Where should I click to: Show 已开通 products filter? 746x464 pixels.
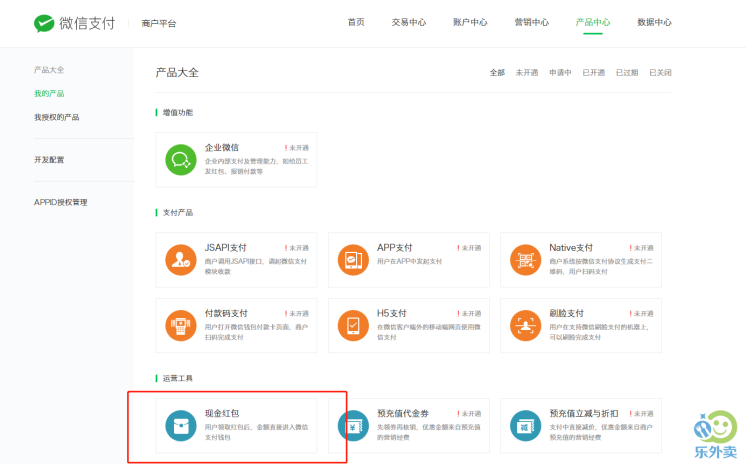coord(593,72)
